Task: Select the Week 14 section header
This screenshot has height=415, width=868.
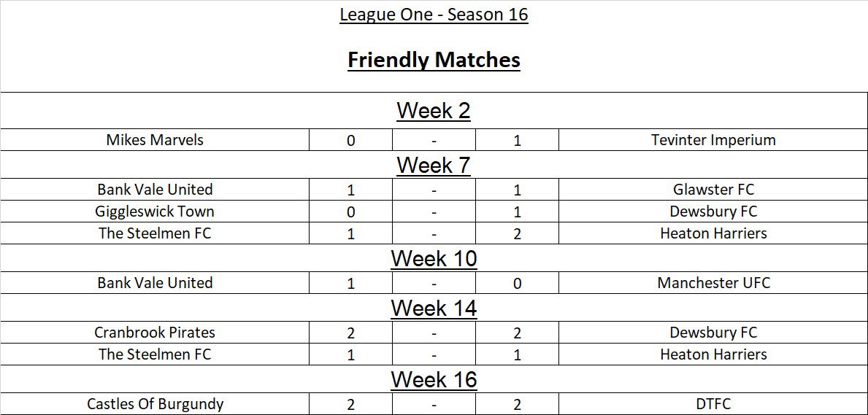Action: click(434, 309)
